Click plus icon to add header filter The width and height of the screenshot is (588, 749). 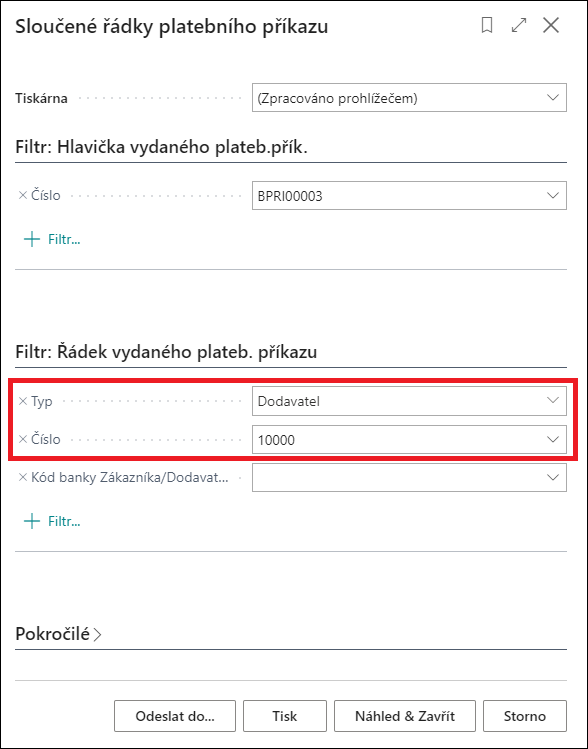[x=32, y=239]
